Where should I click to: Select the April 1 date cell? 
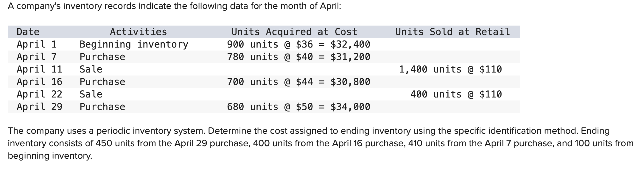37,44
